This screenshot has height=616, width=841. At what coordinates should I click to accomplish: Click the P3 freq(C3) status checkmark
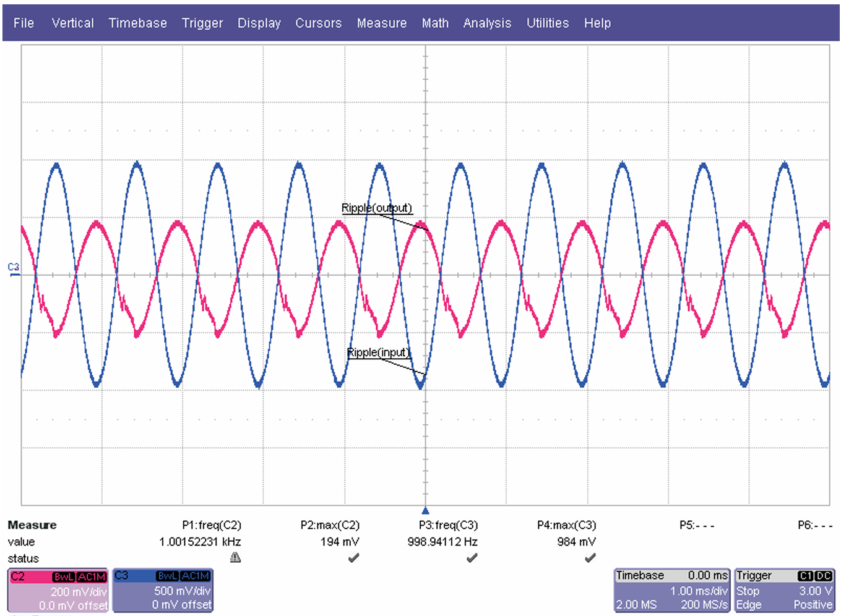472,558
